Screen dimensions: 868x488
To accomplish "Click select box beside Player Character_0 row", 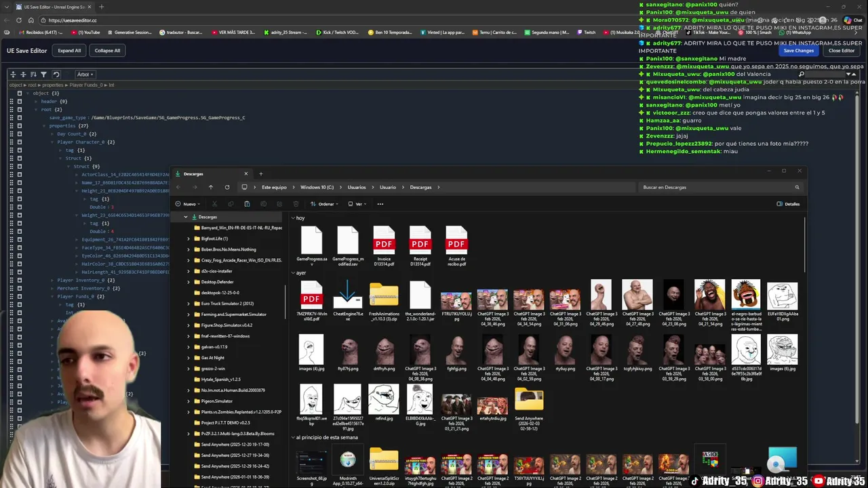I will click(x=19, y=142).
